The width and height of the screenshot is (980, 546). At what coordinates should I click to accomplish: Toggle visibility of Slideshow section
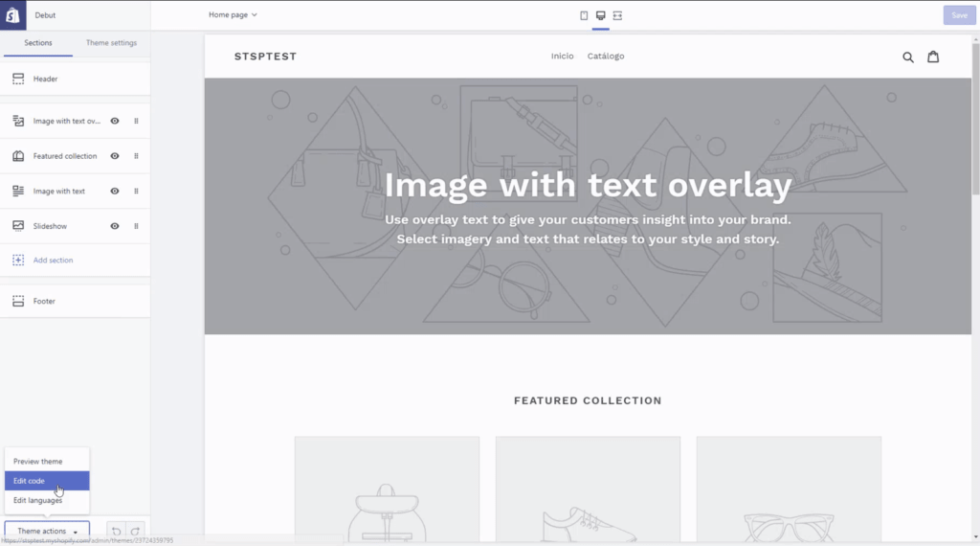[x=115, y=226]
